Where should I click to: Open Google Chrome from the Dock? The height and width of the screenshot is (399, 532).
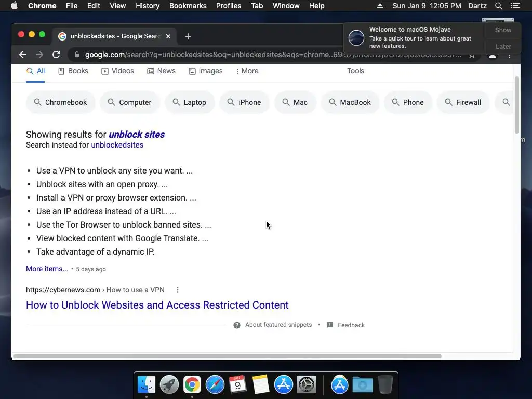pos(192,385)
